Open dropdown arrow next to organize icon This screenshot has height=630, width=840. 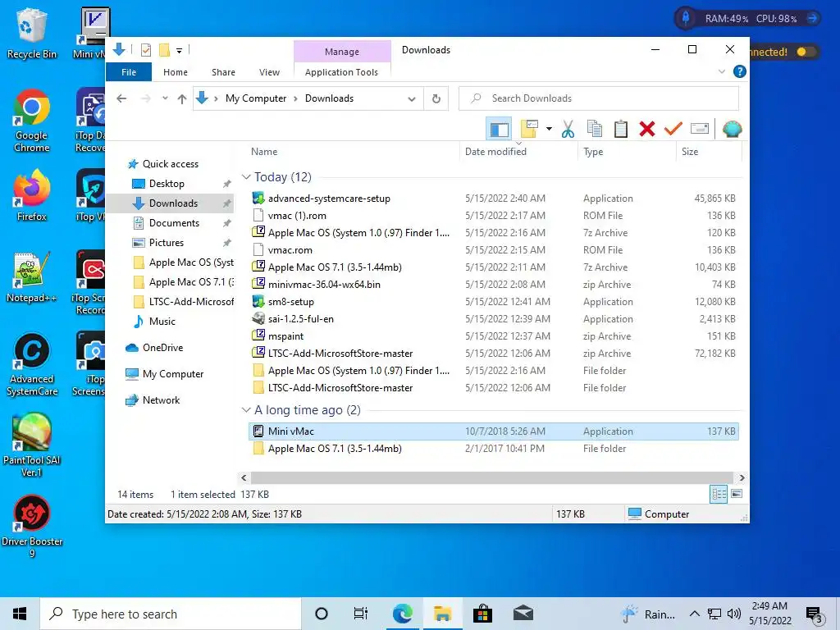click(549, 129)
